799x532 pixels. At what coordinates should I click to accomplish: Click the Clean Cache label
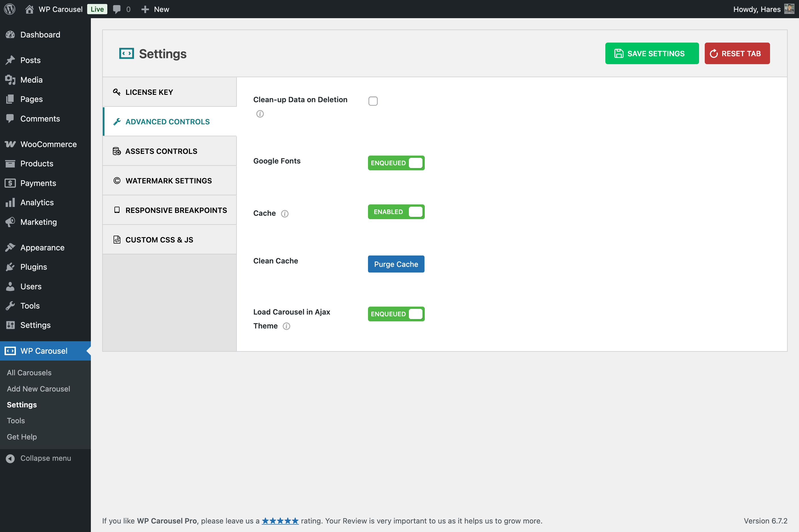(275, 261)
